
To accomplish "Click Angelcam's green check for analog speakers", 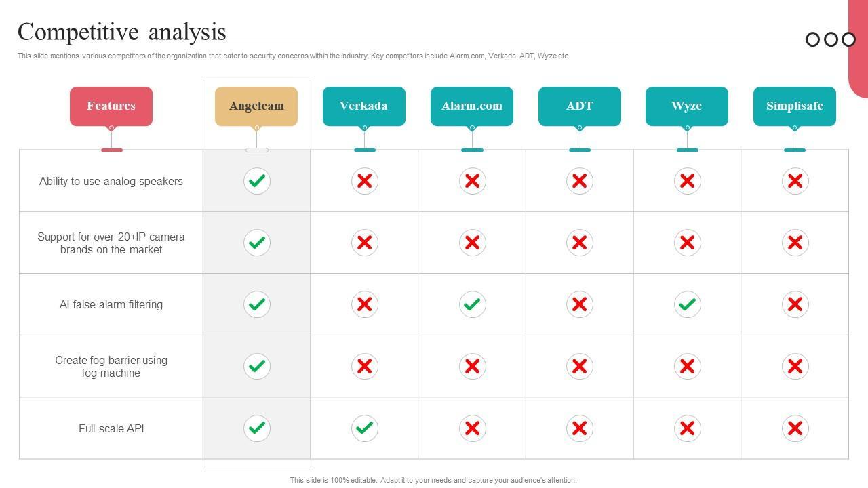I will pyautogui.click(x=257, y=181).
